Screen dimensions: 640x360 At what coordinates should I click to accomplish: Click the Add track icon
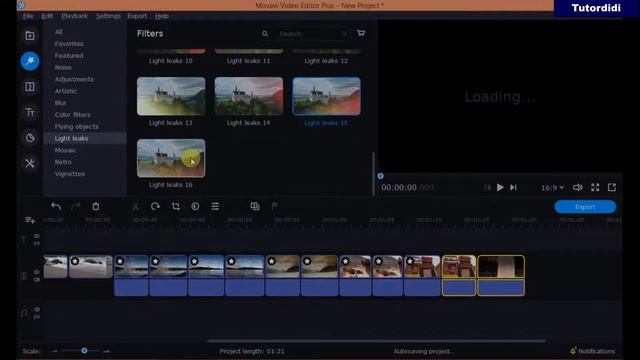(30, 220)
